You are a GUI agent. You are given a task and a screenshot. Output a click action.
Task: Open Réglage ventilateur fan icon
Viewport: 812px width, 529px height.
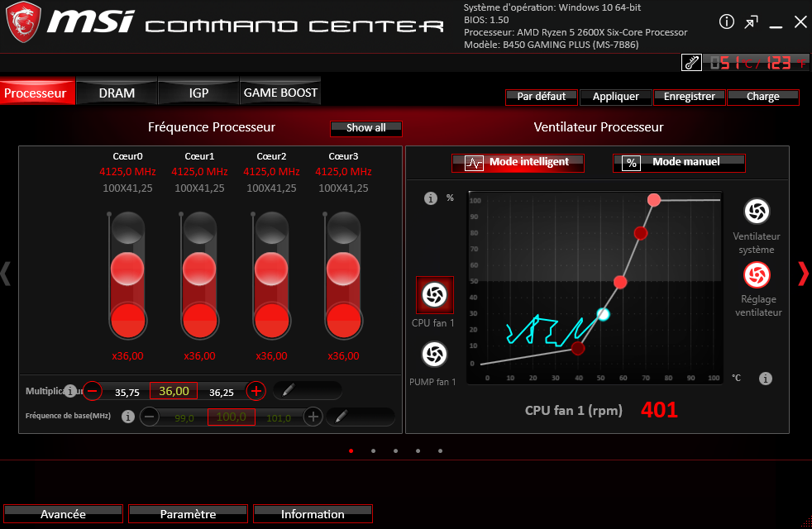click(x=757, y=275)
